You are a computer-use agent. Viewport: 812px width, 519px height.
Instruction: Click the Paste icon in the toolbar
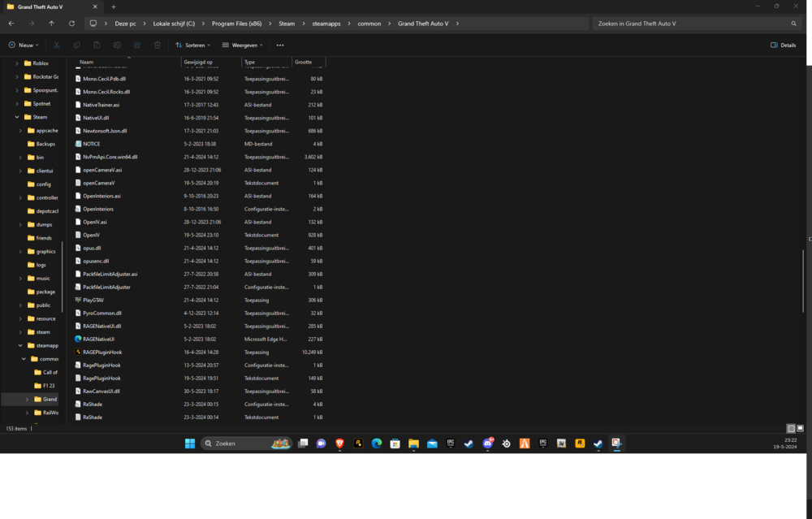[97, 45]
